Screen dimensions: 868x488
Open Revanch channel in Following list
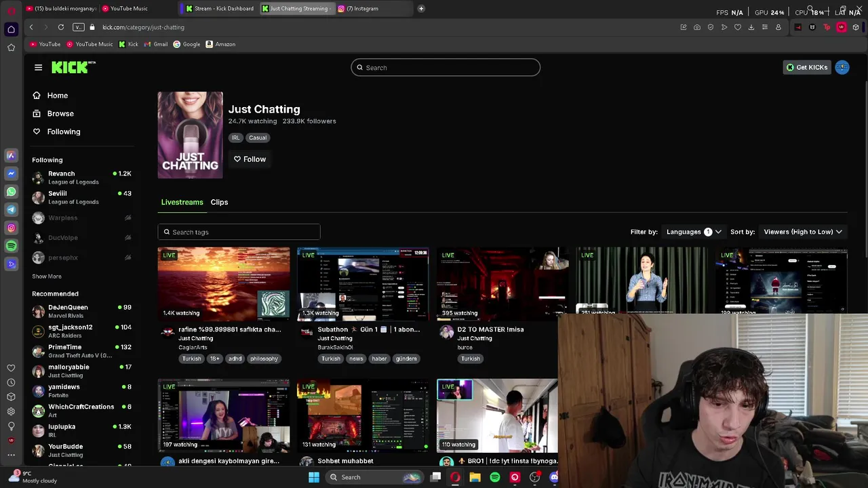point(81,178)
